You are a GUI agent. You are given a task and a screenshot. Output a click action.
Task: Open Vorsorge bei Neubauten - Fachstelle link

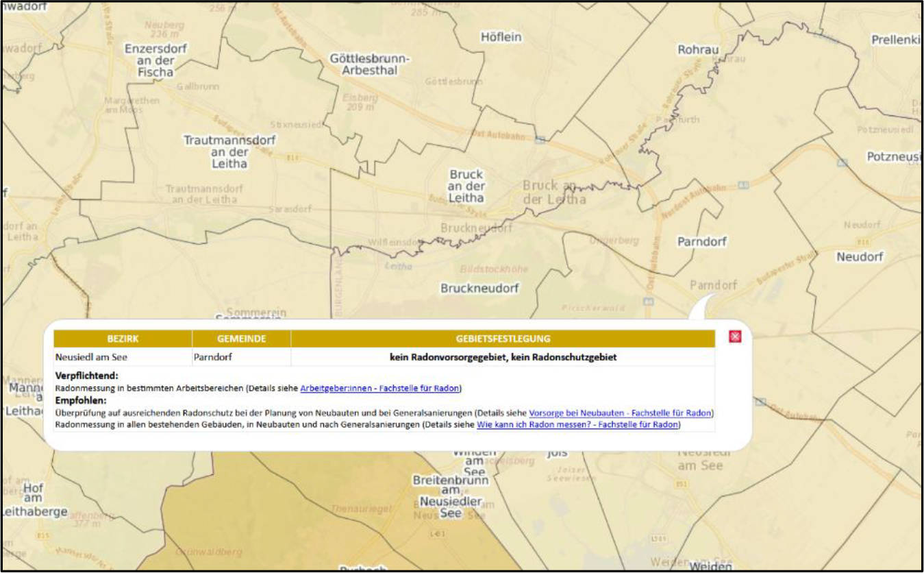point(621,413)
